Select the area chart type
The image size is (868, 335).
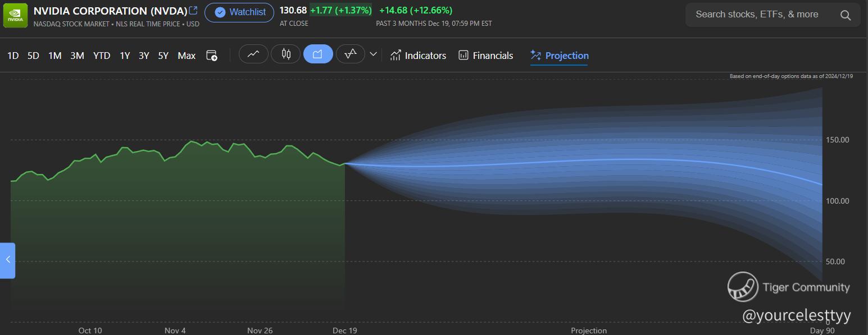tap(318, 54)
